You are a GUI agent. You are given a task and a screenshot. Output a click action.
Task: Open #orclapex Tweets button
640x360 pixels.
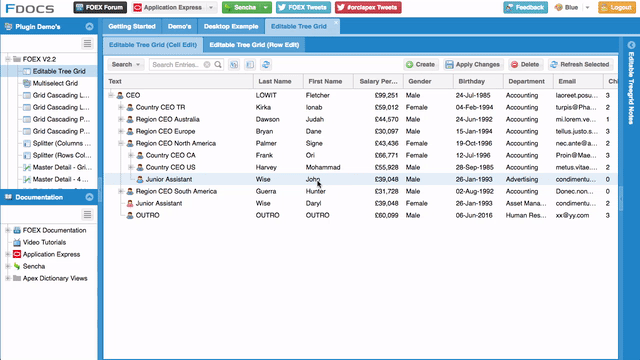(x=368, y=7)
